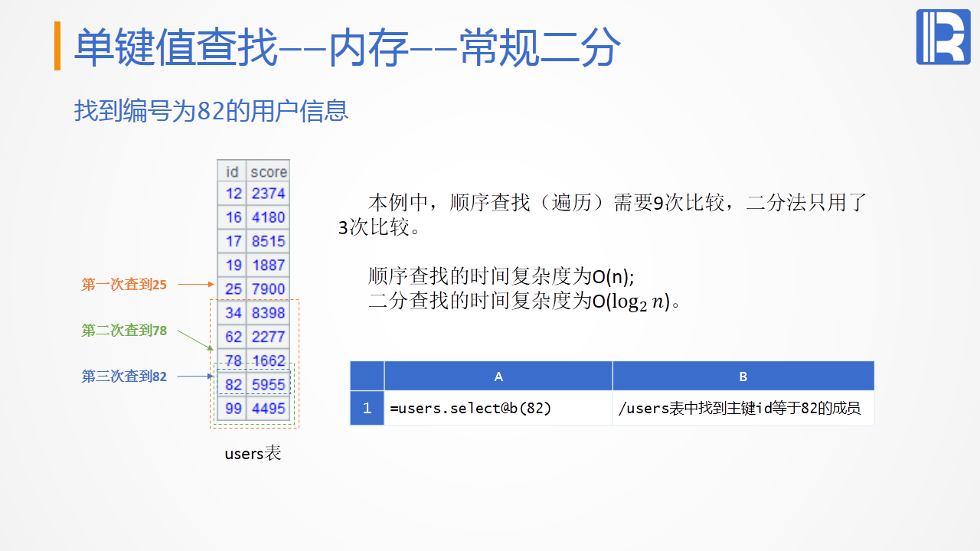
Task: Select the score cell 5955
Action: [269, 384]
